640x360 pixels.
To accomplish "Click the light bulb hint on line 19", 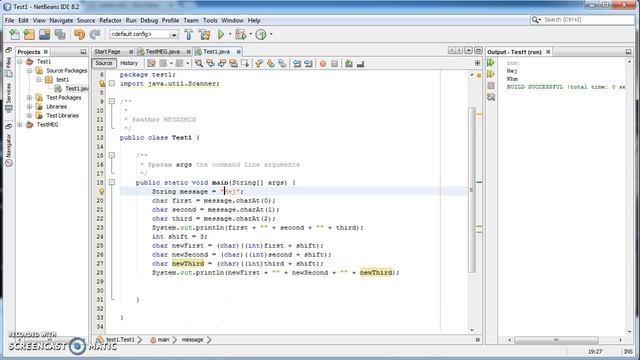I will 102,191.
